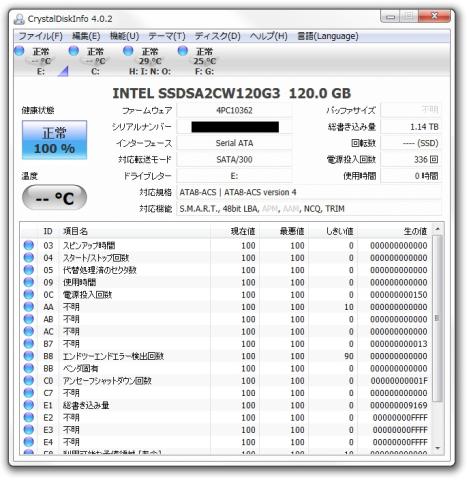Viewport: 469px width, 480px height.
Task: Click the 現在値 column header
Action: coord(235,231)
